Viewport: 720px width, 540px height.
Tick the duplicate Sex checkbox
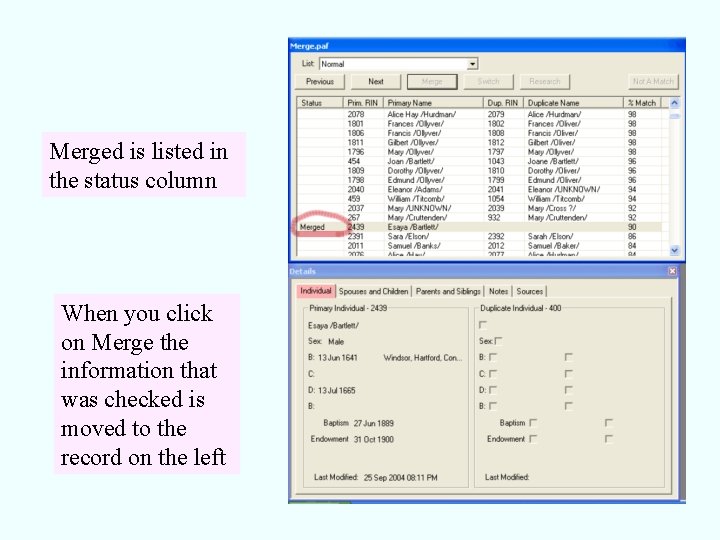[x=499, y=341]
